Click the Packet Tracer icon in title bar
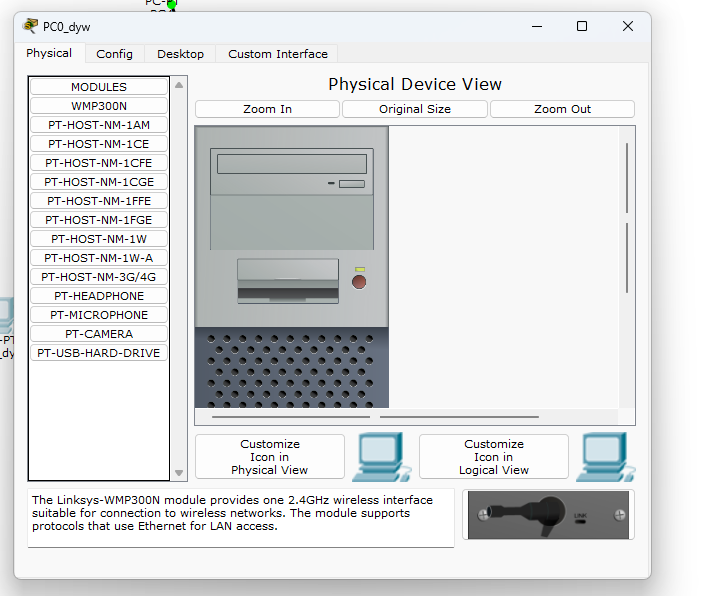716x596 pixels. point(30,26)
